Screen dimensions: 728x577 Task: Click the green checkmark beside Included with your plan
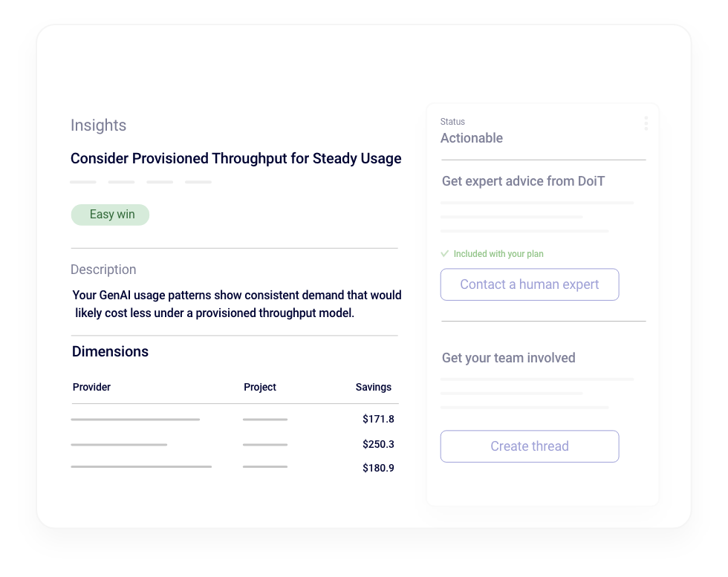point(445,254)
